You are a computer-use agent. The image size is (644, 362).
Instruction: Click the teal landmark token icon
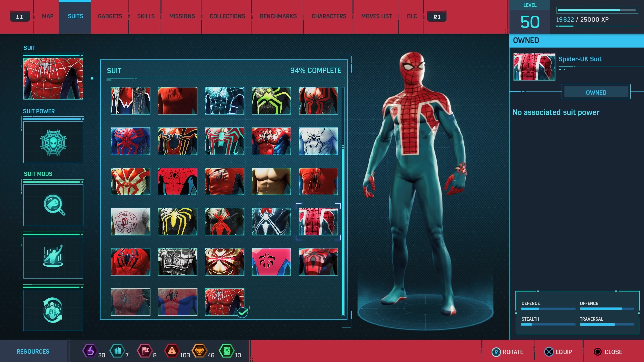[117, 351]
